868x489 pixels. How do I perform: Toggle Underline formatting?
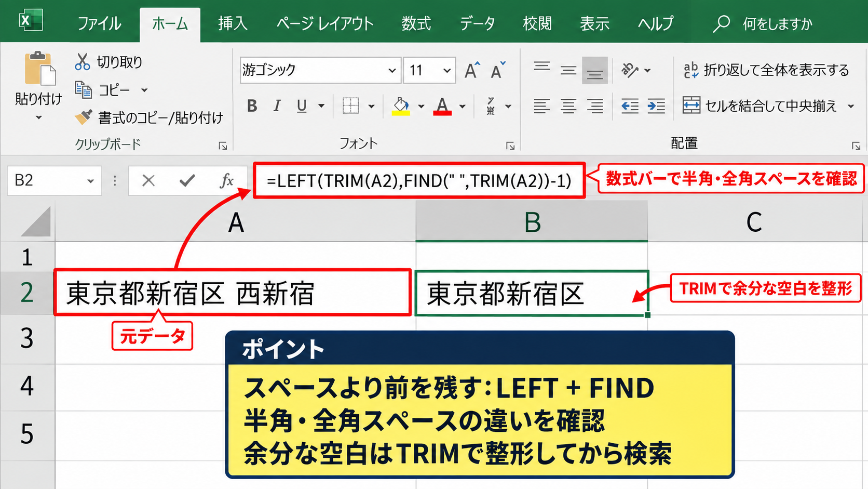click(302, 106)
